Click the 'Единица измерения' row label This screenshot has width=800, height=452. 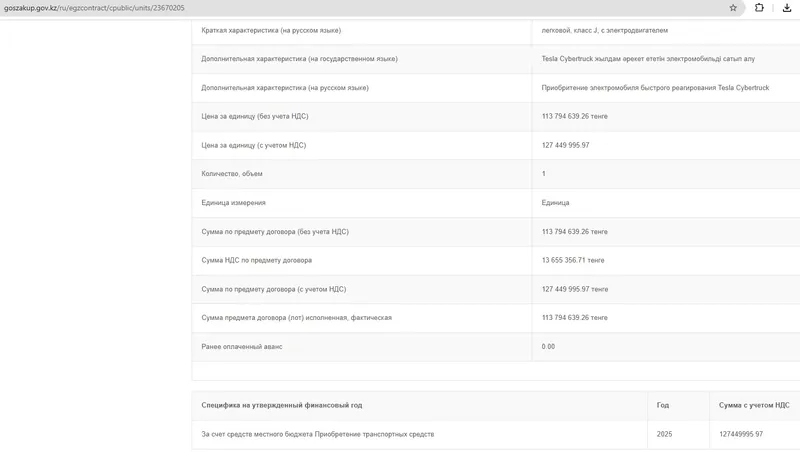tap(234, 203)
